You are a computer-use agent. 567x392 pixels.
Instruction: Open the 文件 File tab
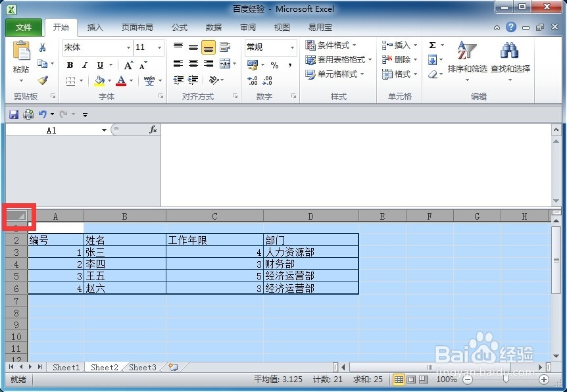pos(24,27)
